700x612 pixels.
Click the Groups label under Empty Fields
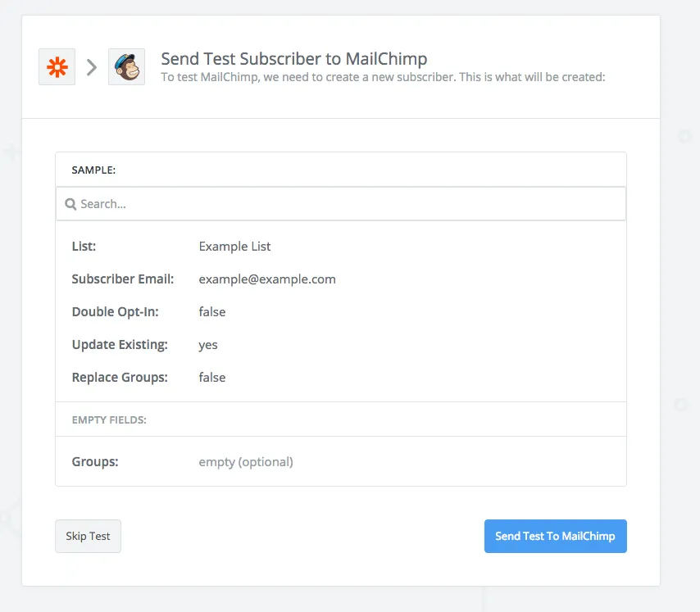coord(95,461)
